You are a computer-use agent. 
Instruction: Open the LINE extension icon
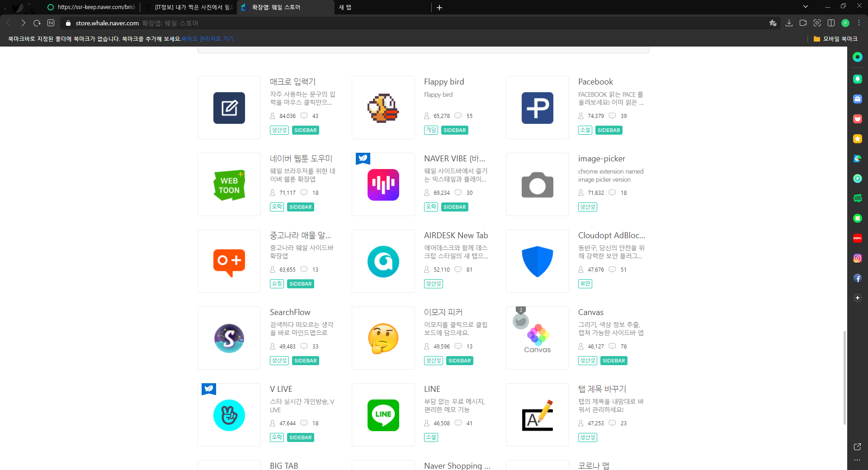point(383,415)
